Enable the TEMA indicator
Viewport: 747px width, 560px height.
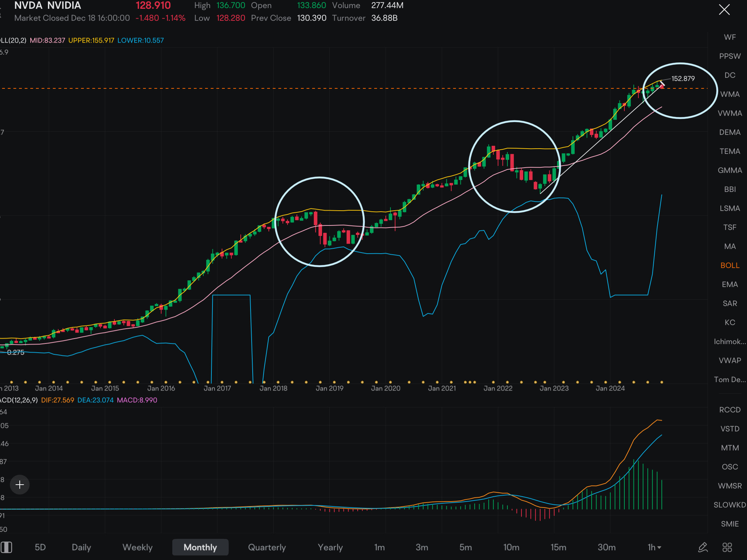pos(730,151)
